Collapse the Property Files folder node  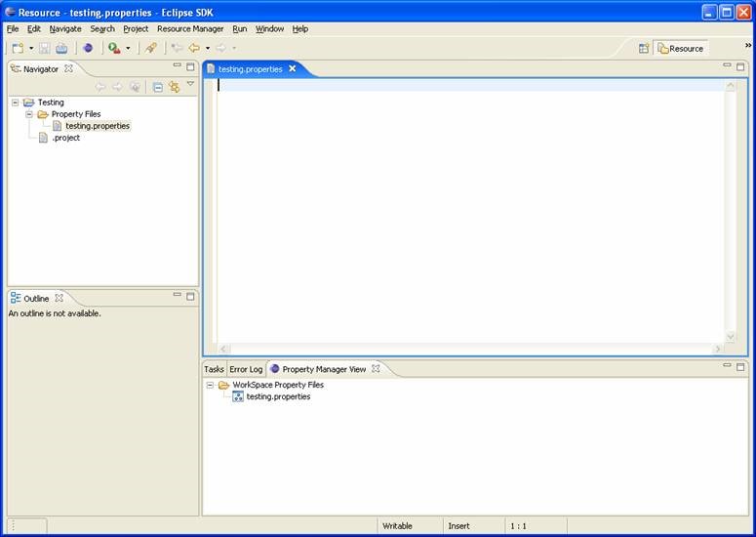(x=29, y=114)
